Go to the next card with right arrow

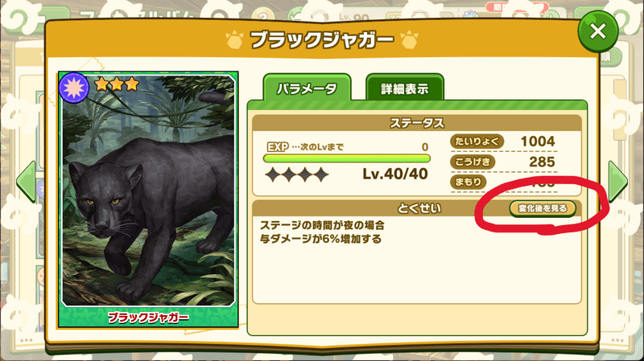coord(617,182)
